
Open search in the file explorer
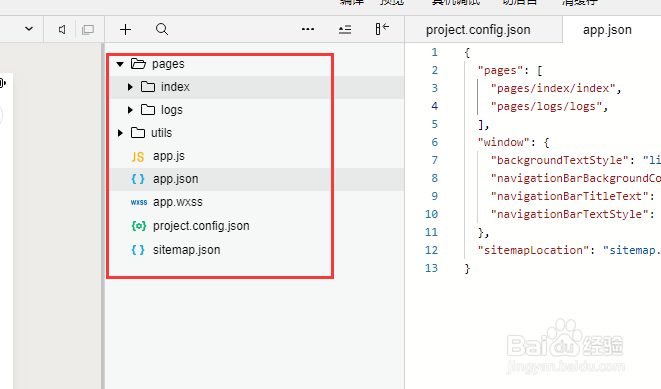pyautogui.click(x=162, y=30)
